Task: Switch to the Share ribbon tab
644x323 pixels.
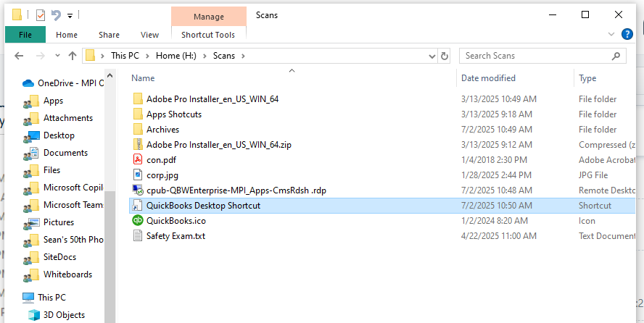Action: click(109, 35)
